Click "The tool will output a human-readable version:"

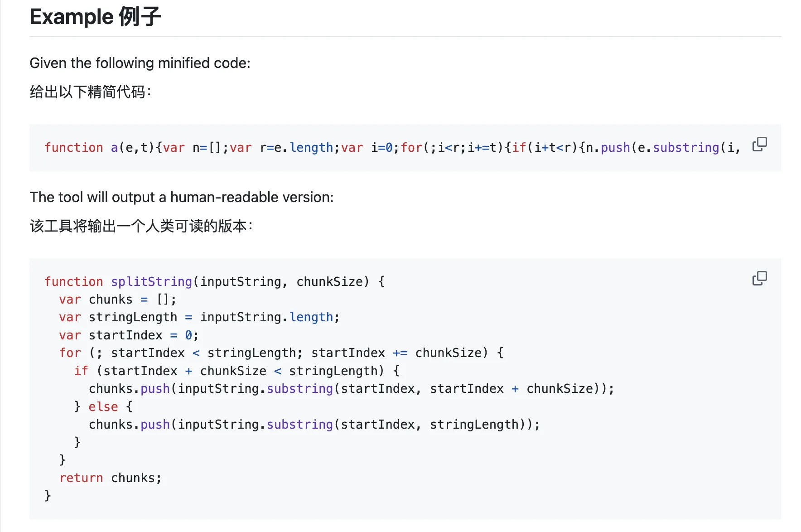click(x=181, y=197)
